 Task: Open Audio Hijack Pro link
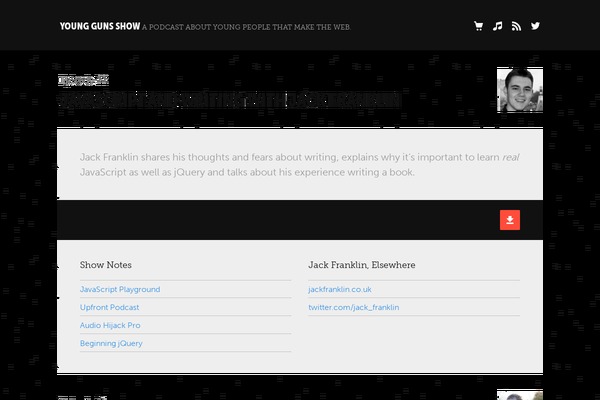tap(110, 325)
